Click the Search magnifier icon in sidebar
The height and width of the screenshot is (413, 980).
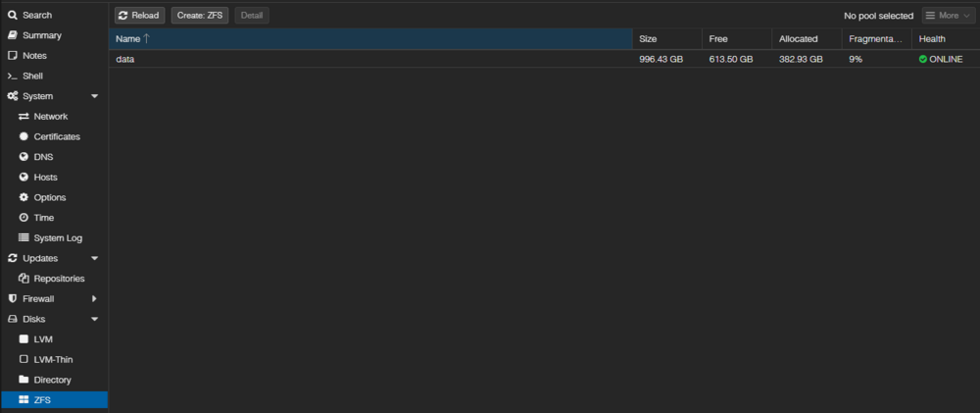[x=12, y=15]
